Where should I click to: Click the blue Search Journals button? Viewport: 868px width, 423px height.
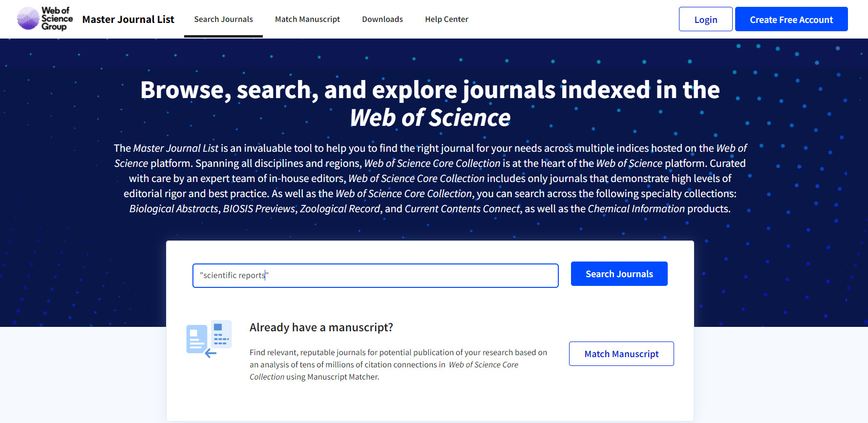pyautogui.click(x=619, y=274)
